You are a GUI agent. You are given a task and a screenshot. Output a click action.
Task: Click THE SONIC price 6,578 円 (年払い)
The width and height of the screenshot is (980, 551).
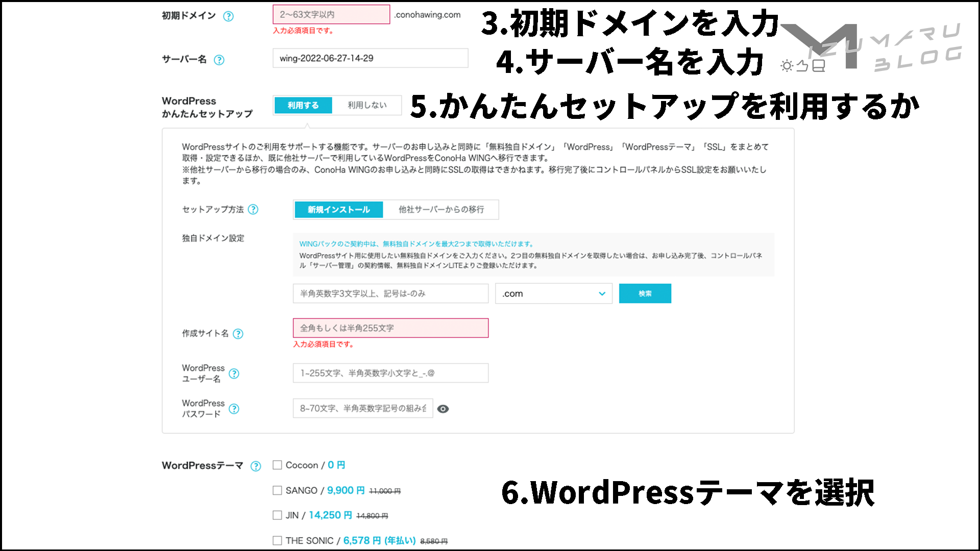click(379, 540)
